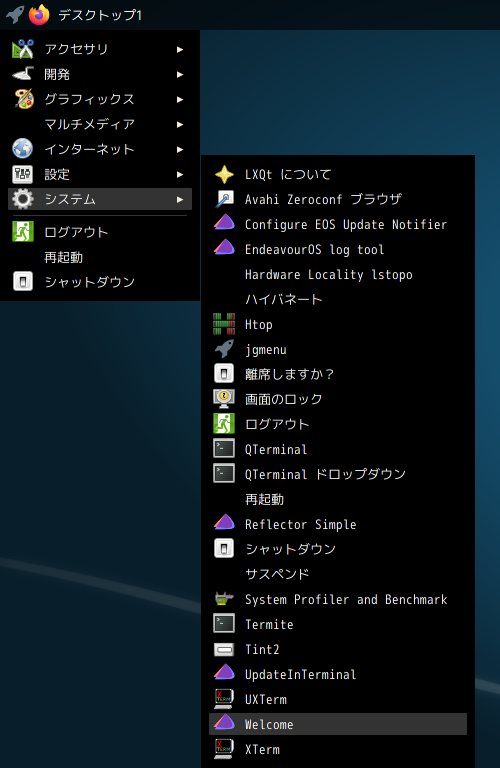This screenshot has height=768, width=500.
Task: Expand the インターネット submenu arrow
Action: (180, 149)
